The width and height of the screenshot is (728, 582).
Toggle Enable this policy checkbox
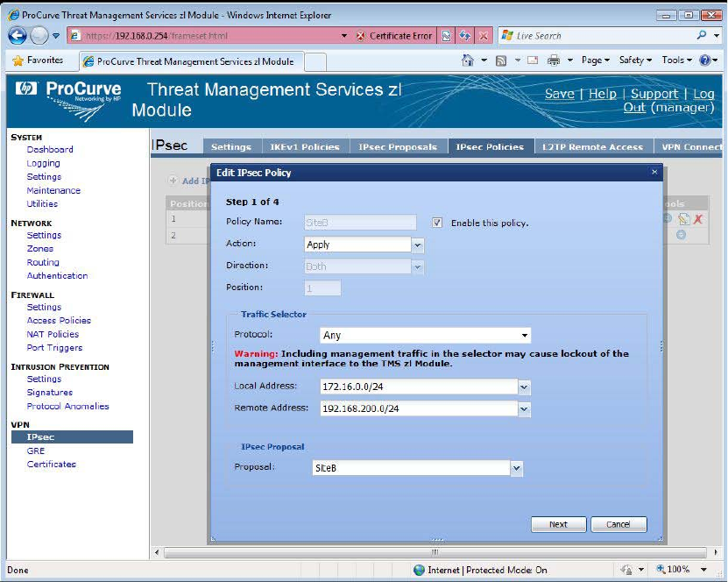tap(437, 223)
